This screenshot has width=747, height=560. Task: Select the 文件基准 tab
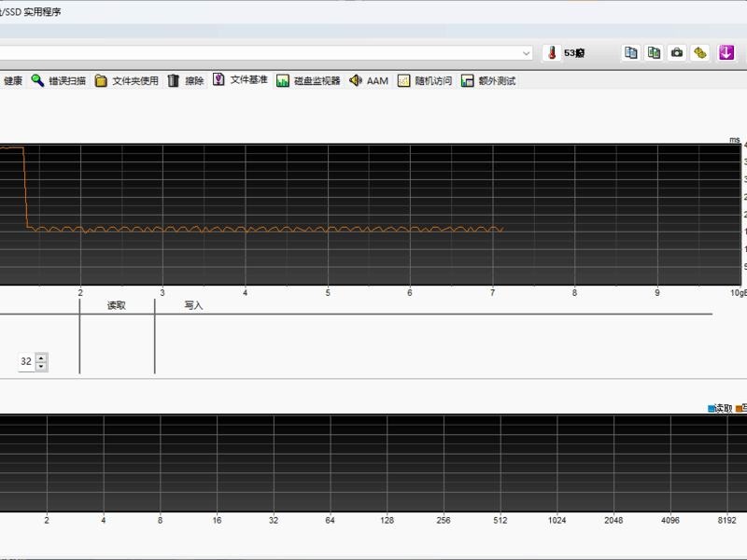tap(240, 80)
